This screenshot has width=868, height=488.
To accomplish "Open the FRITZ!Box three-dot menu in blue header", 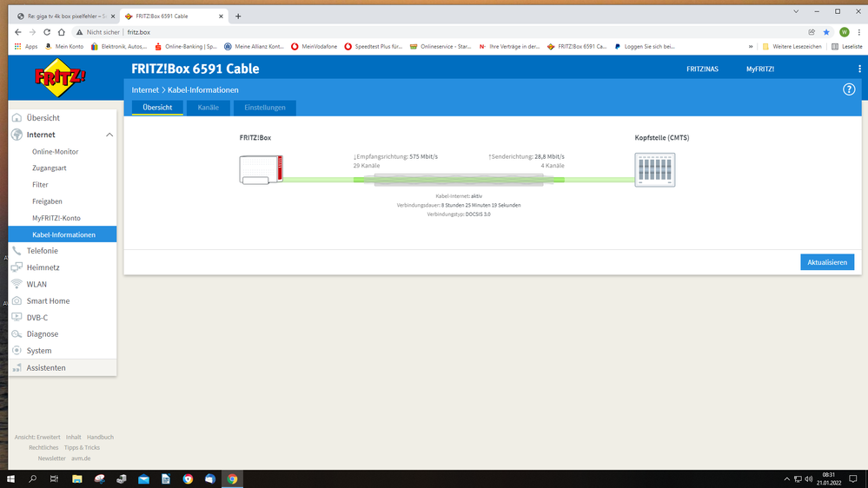I will point(859,69).
